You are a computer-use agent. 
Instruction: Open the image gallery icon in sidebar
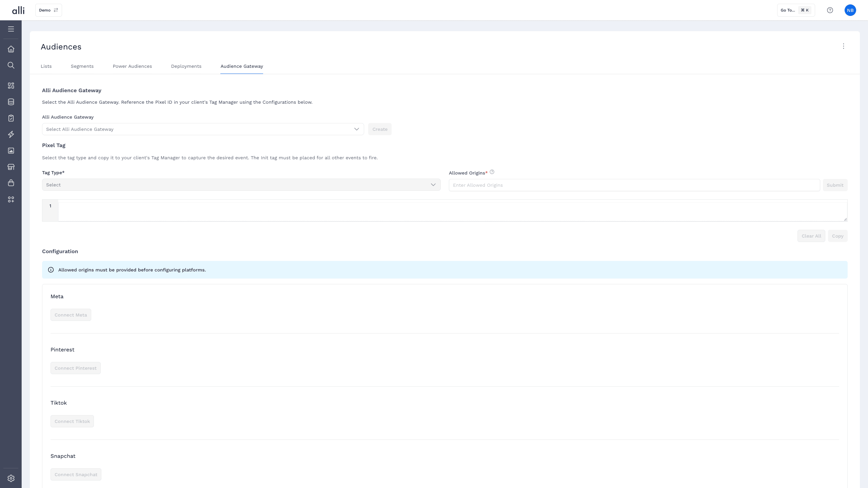(11, 150)
